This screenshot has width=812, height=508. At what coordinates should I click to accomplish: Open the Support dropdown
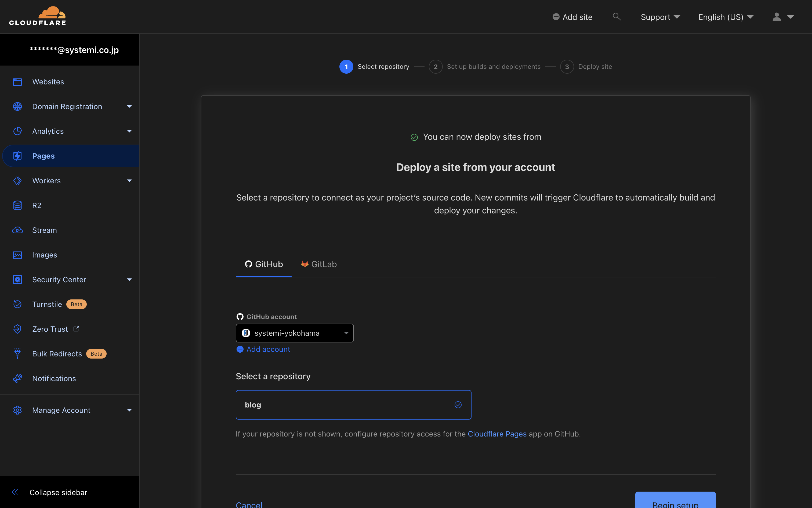tap(660, 17)
